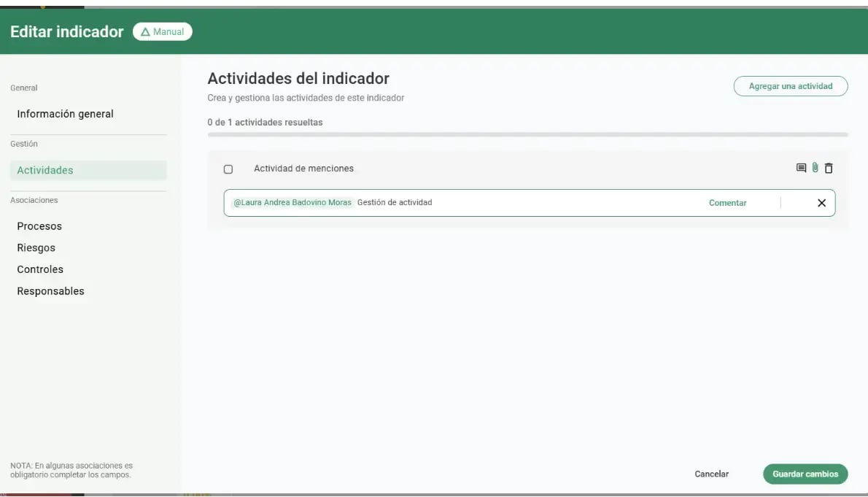
Task: Submit the comment with Comentar
Action: [x=727, y=203]
